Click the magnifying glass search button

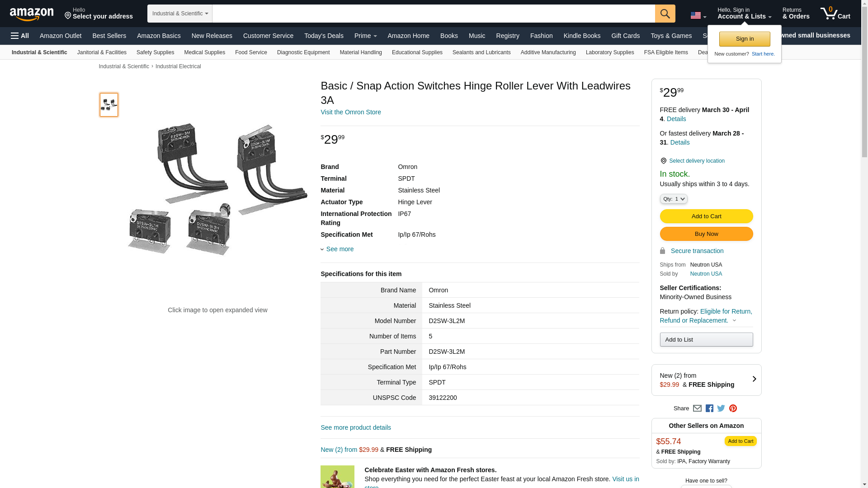pyautogui.click(x=665, y=14)
